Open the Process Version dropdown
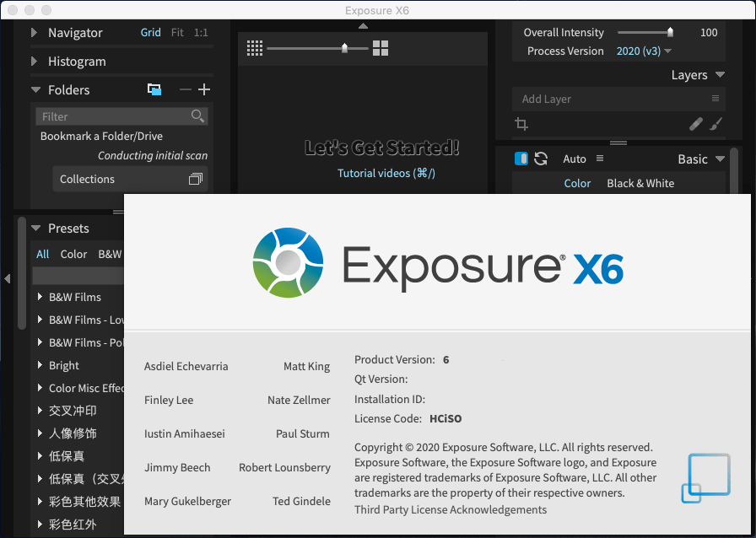This screenshot has height=538, width=756. [644, 51]
